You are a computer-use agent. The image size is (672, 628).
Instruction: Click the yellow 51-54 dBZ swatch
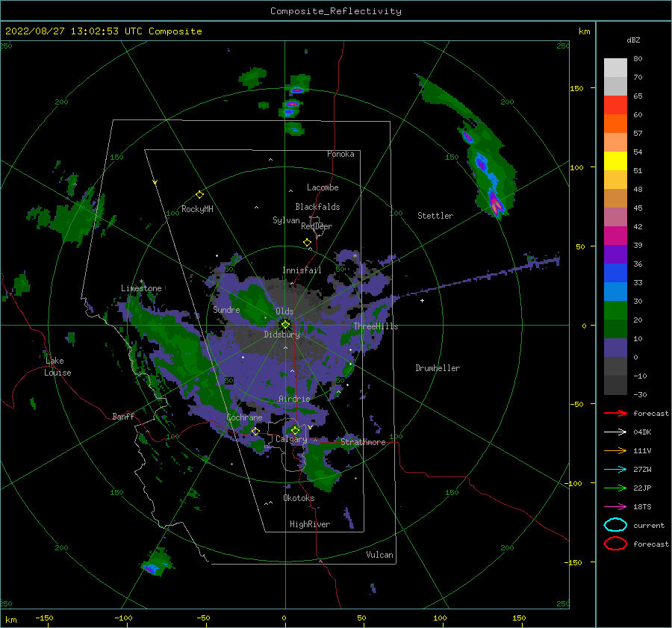[615, 161]
